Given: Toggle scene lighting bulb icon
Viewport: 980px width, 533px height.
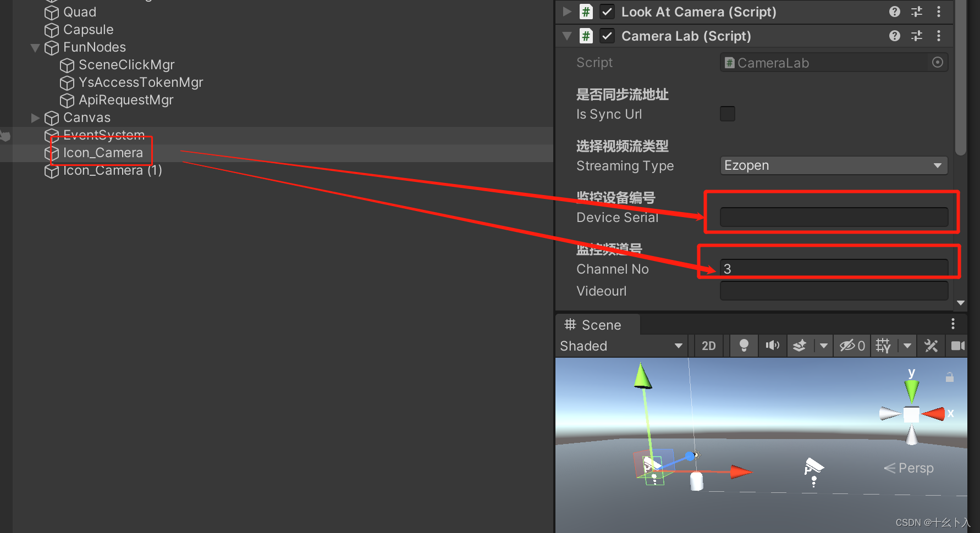Looking at the screenshot, I should (744, 346).
